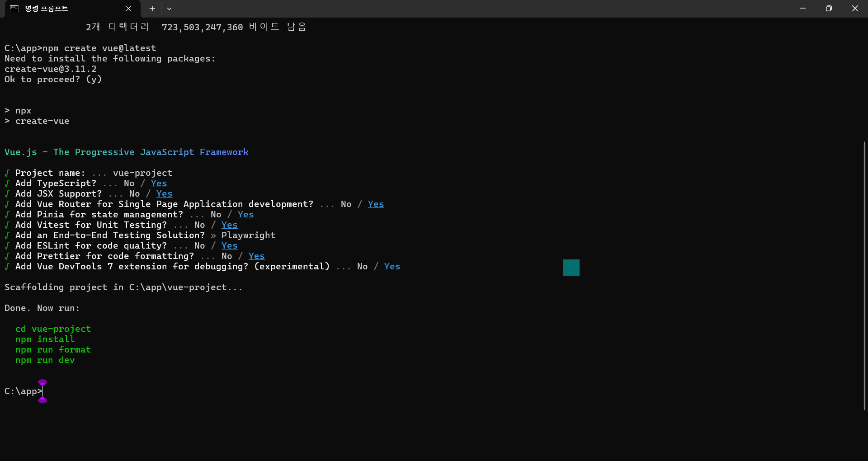
Task: Click the "Done. Now run:" line
Action: [42, 308]
